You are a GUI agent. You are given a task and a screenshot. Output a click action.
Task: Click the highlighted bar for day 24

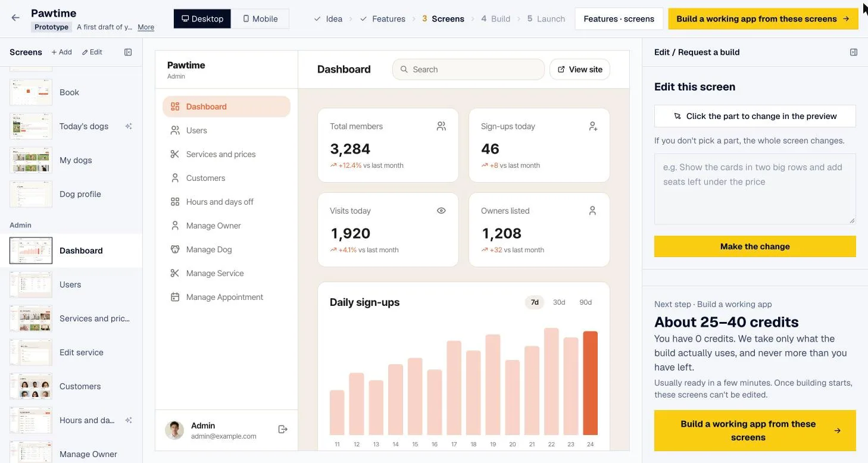[x=590, y=383]
